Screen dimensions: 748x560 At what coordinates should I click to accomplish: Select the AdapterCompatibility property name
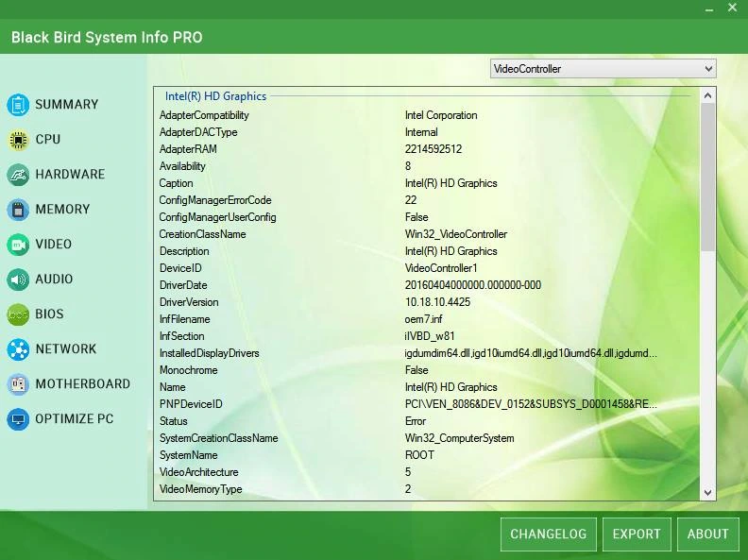click(x=204, y=115)
